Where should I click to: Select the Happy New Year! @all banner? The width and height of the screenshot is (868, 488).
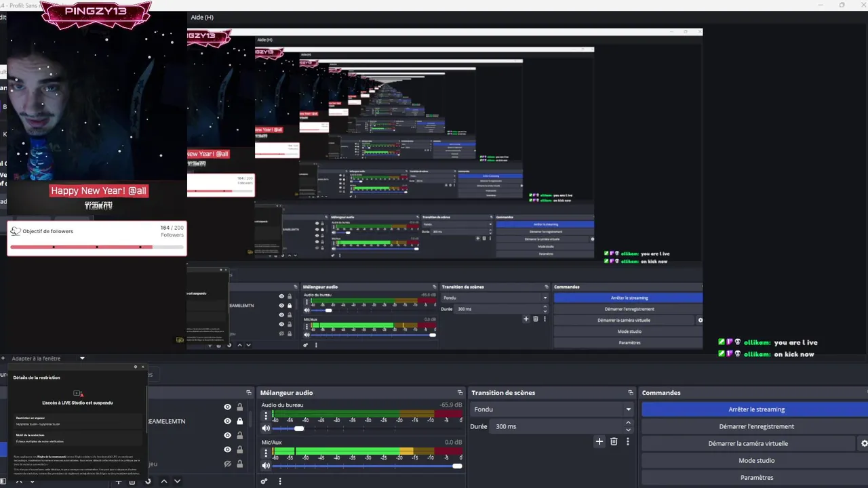click(99, 190)
